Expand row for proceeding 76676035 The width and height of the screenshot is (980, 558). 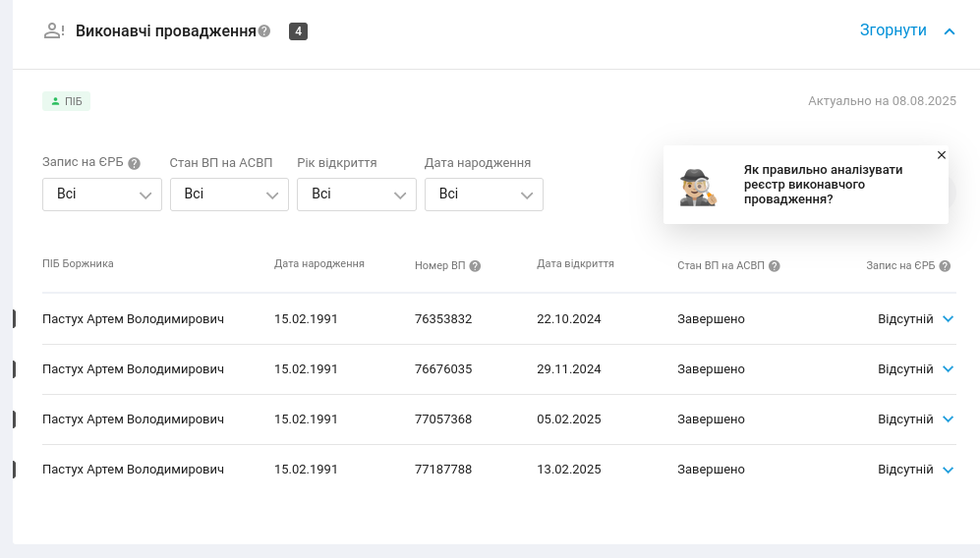(x=948, y=369)
